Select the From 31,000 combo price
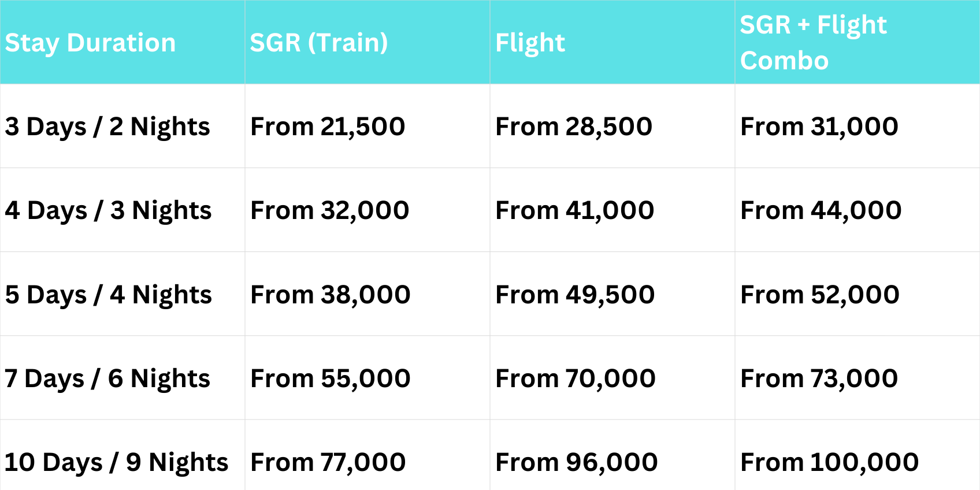980x490 pixels. (x=819, y=127)
